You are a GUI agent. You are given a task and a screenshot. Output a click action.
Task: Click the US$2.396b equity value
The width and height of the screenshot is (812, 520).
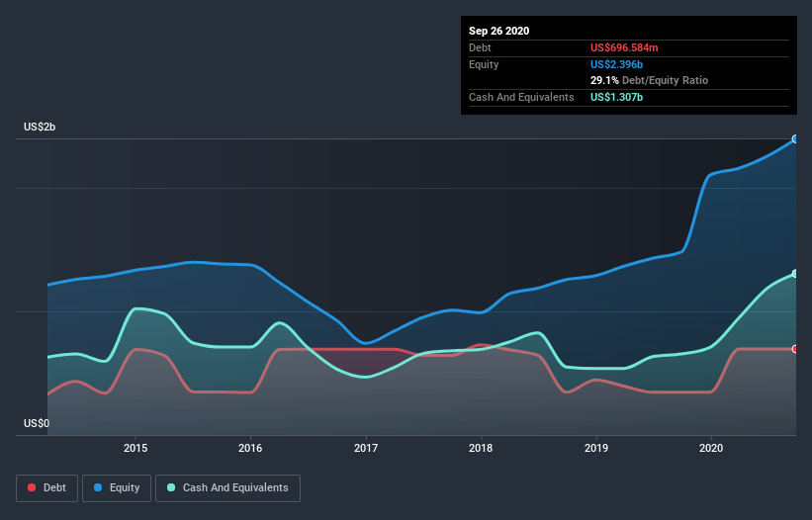coord(616,64)
